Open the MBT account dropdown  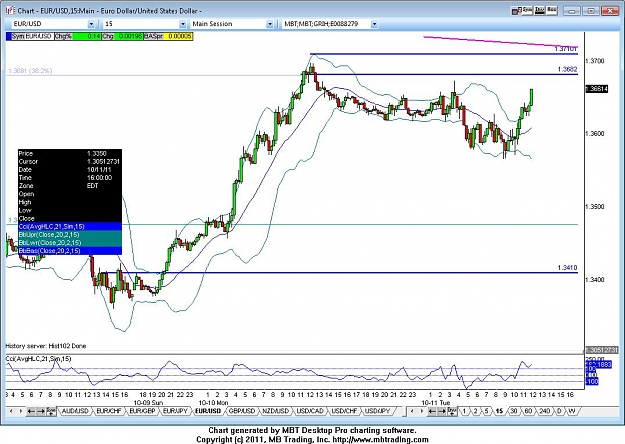click(374, 24)
